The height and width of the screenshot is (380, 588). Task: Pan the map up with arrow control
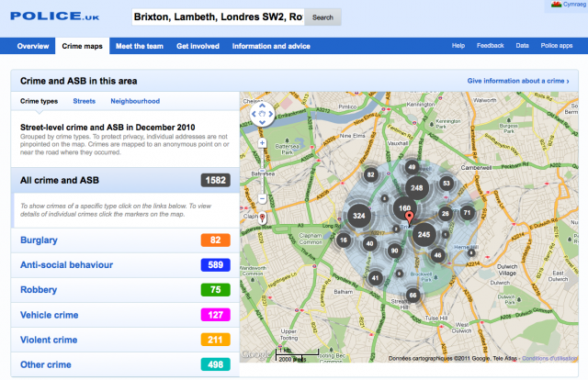tap(262, 106)
